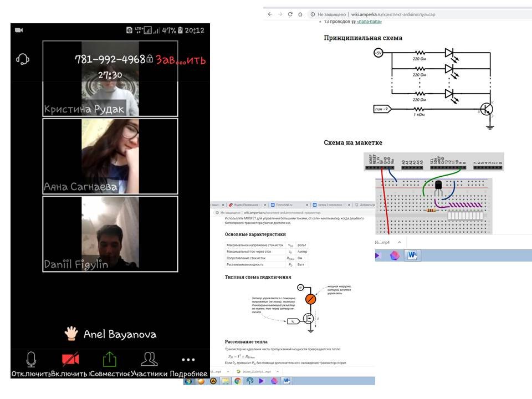
Task: Click the Типовая схема подключения heading
Action: click(x=258, y=277)
